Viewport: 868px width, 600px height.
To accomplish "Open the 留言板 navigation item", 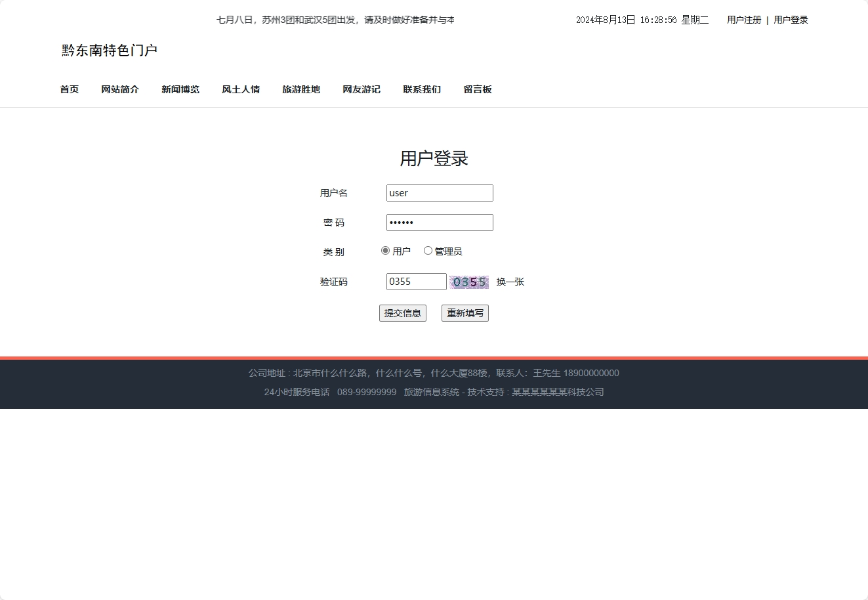I will [478, 89].
